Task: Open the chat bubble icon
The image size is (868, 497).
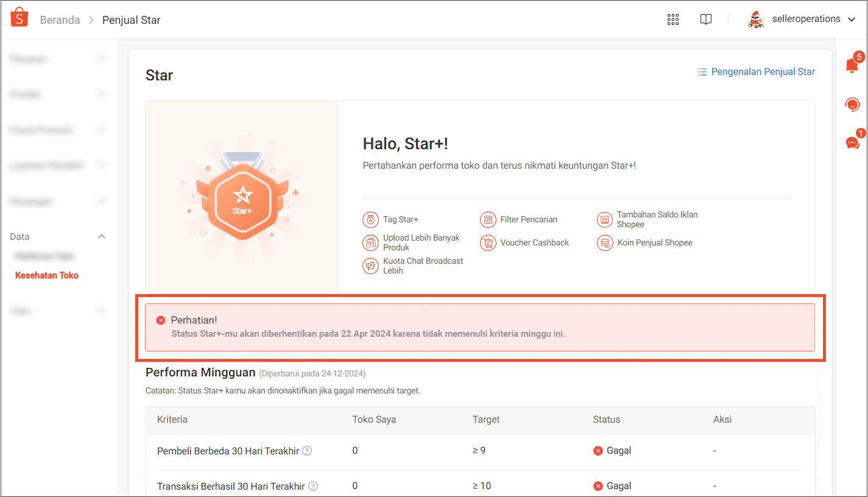Action: point(852,143)
